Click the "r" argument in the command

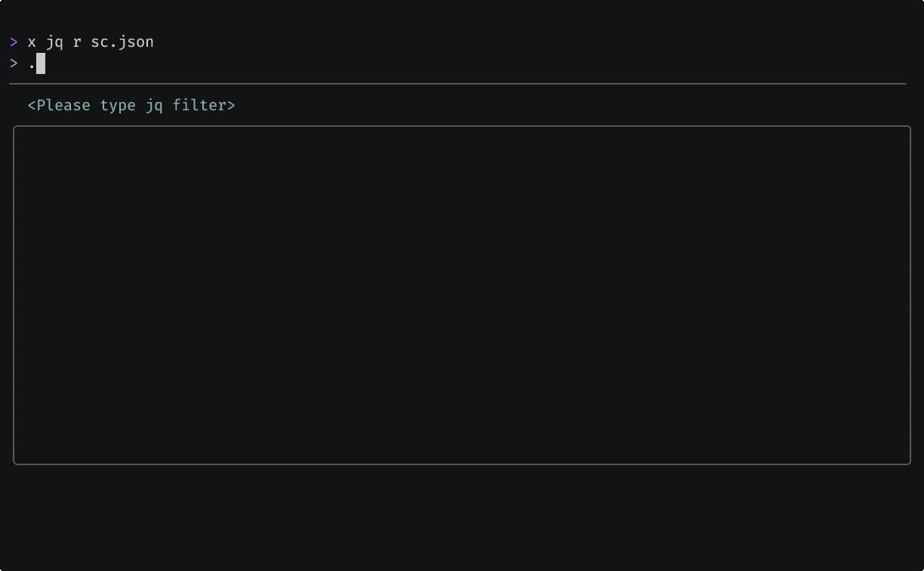pos(77,42)
